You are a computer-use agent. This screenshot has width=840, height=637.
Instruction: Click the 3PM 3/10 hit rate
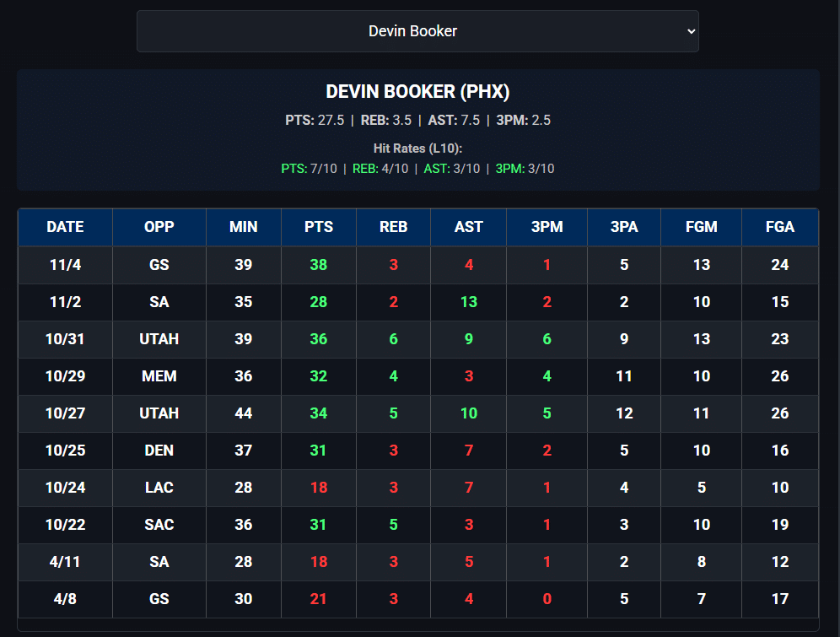(525, 169)
